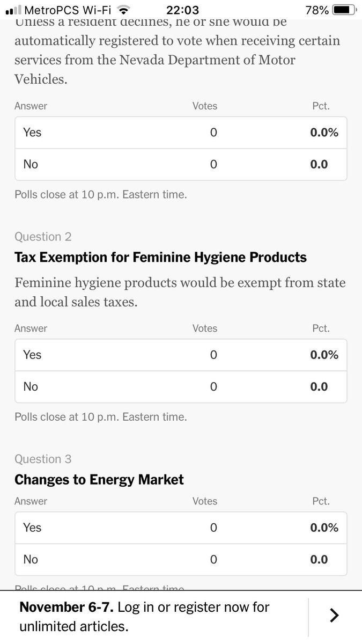
Task: Tap the Yes row of the voter registration question
Action: [x=181, y=133]
